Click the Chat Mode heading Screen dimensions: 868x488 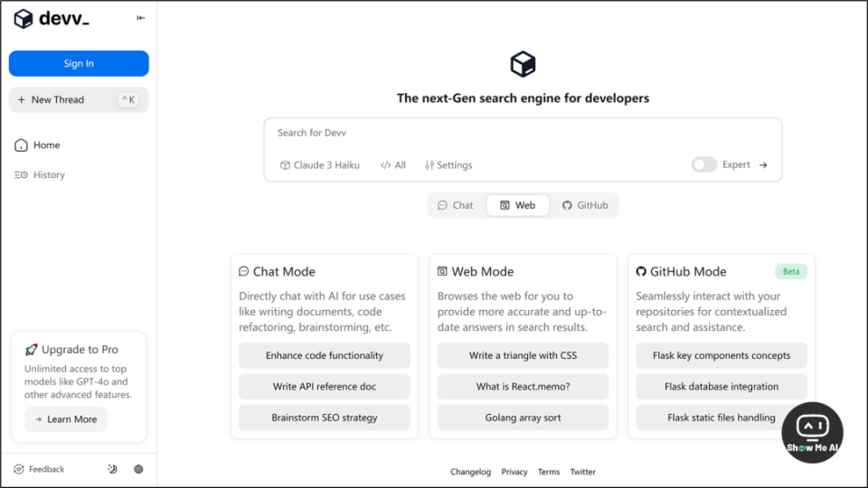point(284,272)
